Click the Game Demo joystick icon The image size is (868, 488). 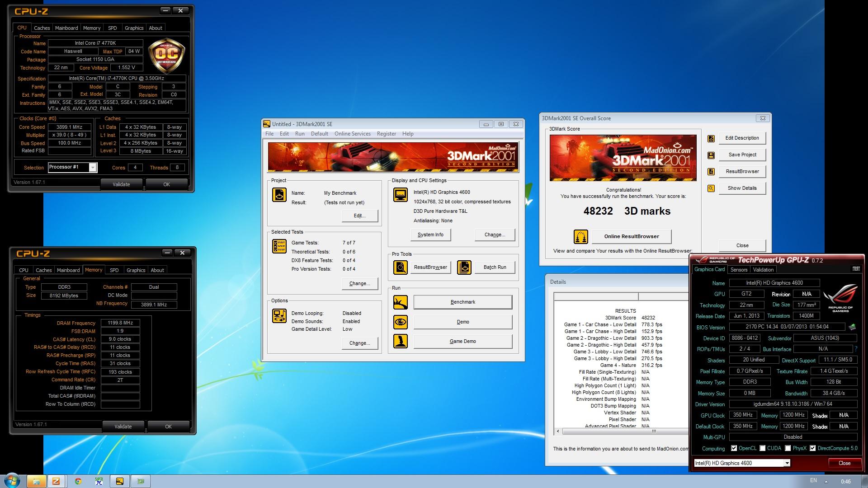[x=401, y=341]
